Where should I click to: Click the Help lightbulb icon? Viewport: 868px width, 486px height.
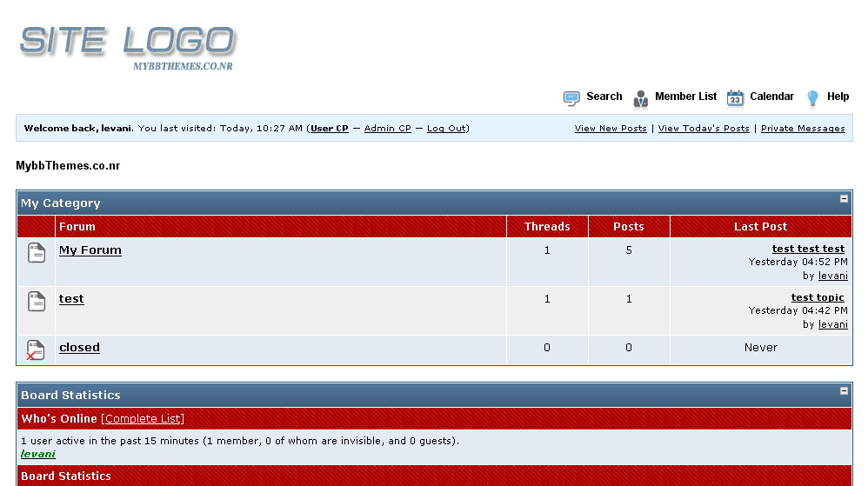click(x=812, y=98)
